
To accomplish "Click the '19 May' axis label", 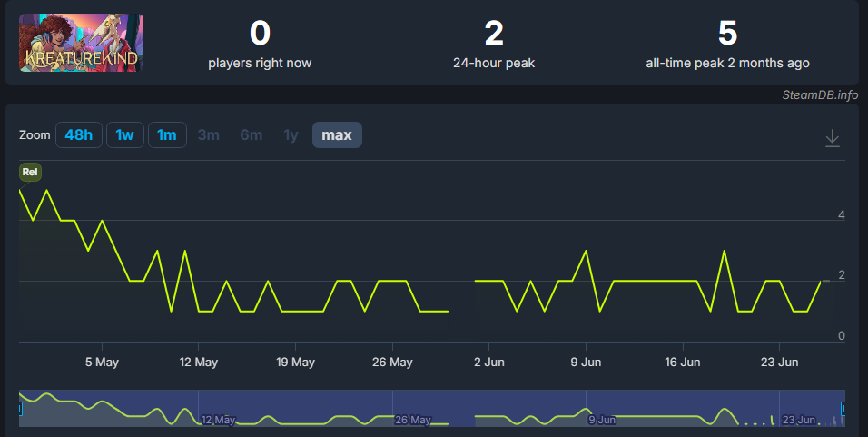I will (x=296, y=363).
